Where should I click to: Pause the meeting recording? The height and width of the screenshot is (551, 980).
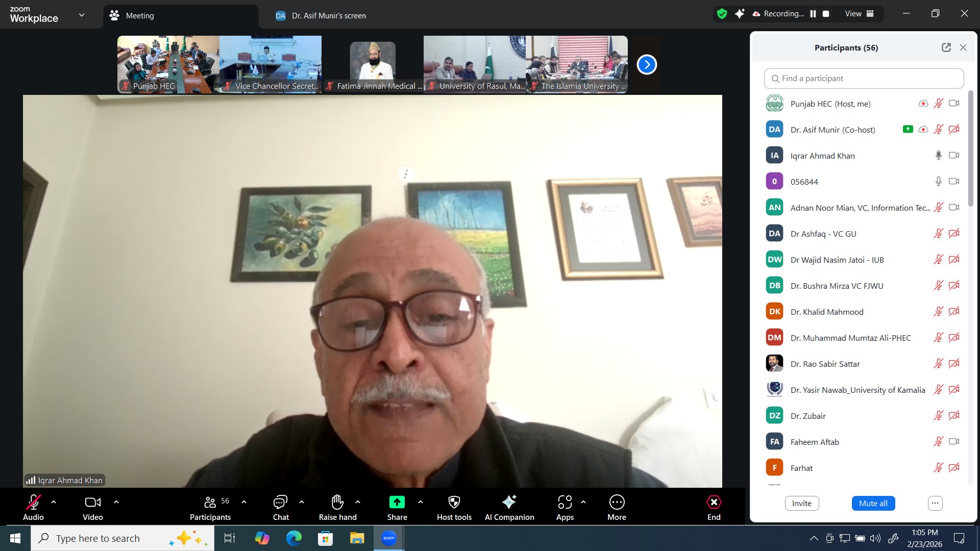tap(813, 14)
